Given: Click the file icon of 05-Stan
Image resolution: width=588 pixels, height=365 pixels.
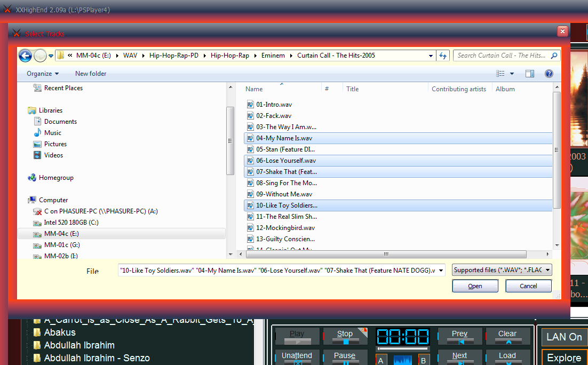Looking at the screenshot, I should pyautogui.click(x=250, y=149).
